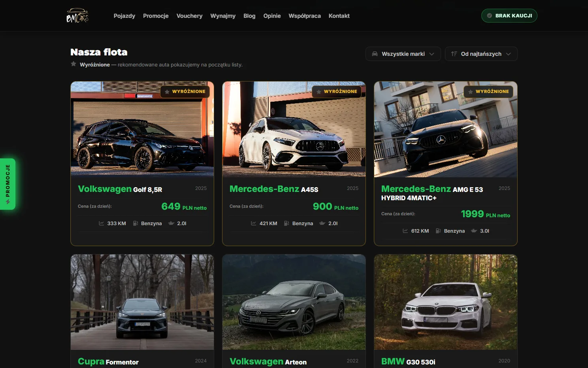Go to the Kontakt page
This screenshot has height=368, width=588.
click(339, 16)
